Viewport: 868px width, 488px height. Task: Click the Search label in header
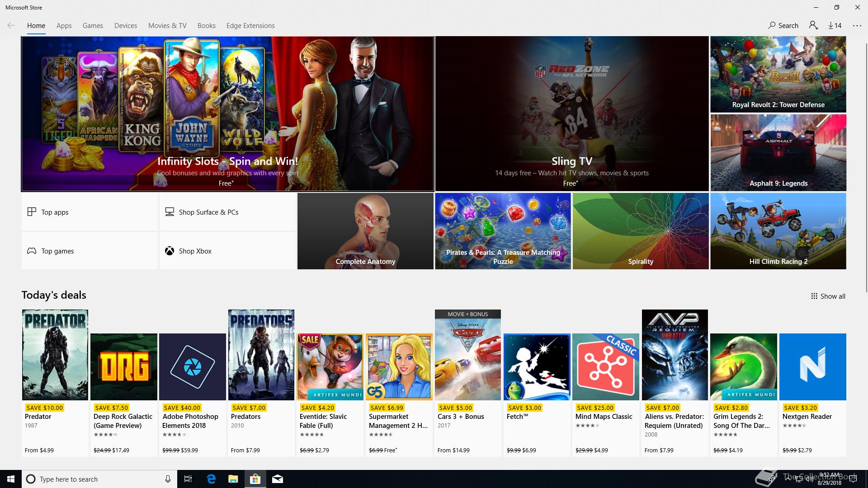click(x=788, y=26)
